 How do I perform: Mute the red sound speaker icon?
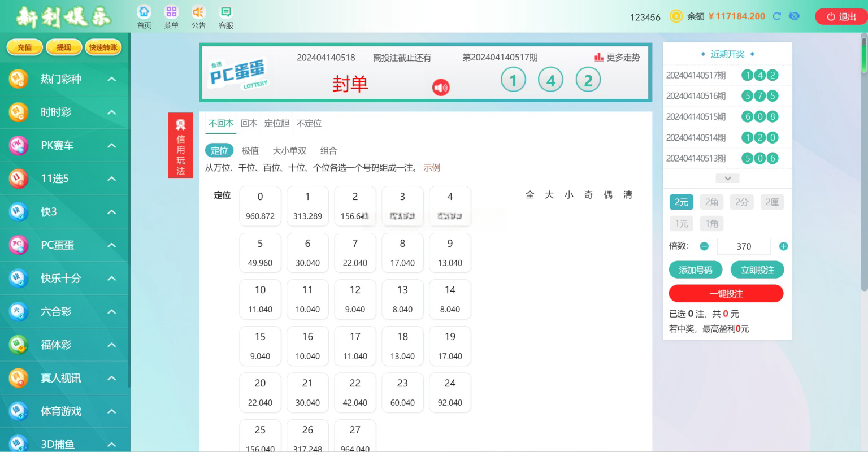pyautogui.click(x=441, y=88)
